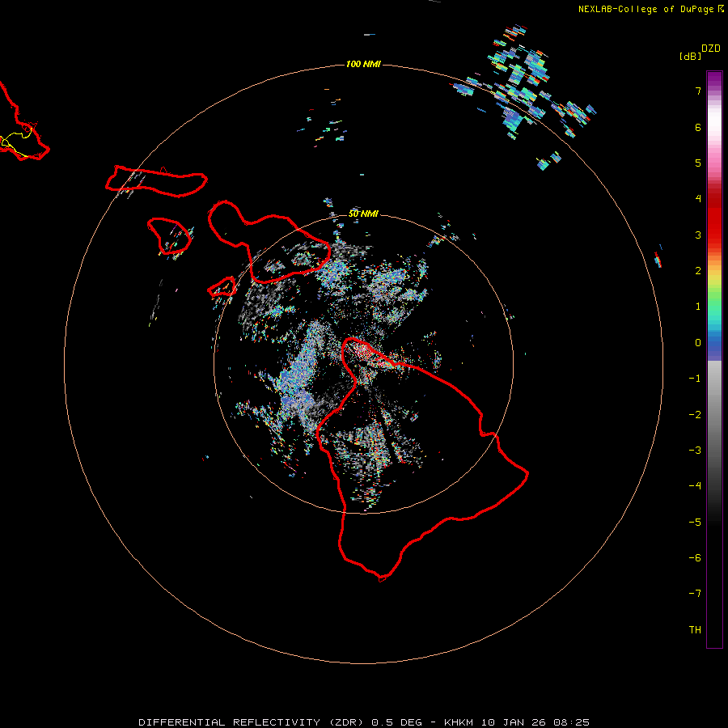Screen dimensions: 728x728
Task: Click the Differential Reflectivity product title caption
Action: [364, 722]
